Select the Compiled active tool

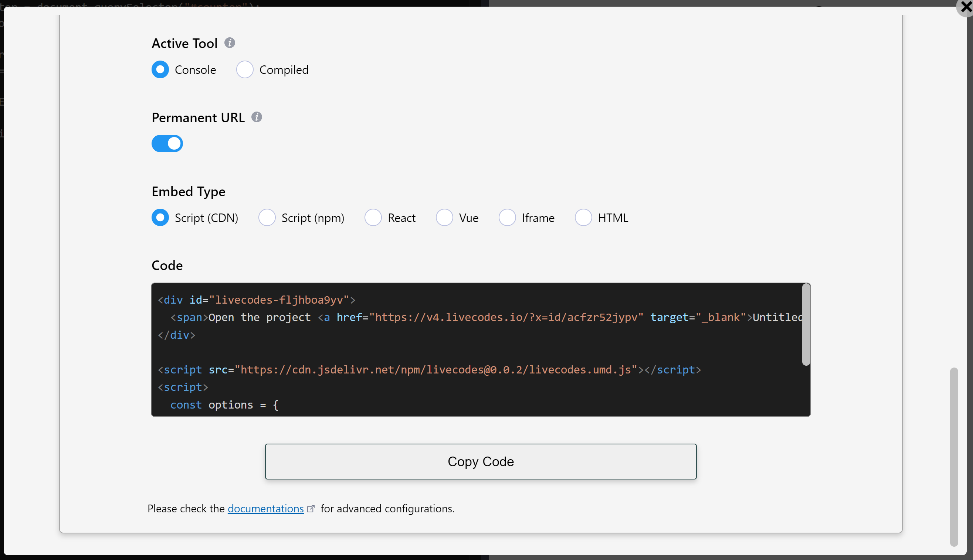pos(245,69)
